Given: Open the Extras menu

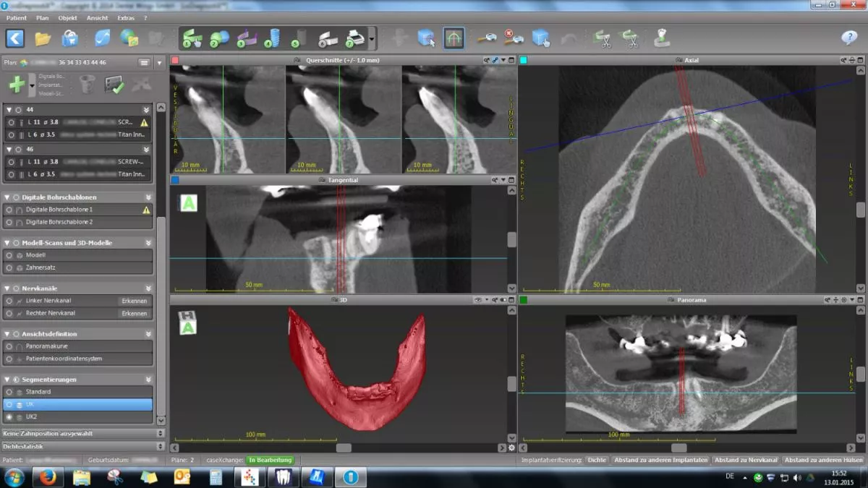Looking at the screenshot, I should tap(126, 17).
